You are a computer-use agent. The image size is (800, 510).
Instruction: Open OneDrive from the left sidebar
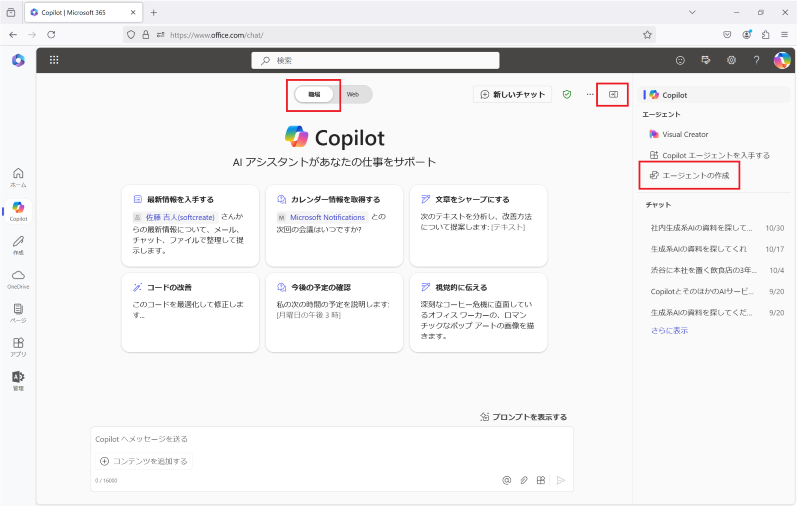pos(18,279)
